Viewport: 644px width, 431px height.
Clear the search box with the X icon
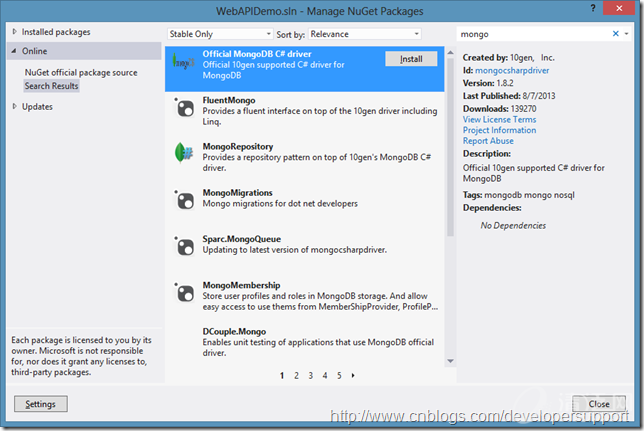[616, 33]
